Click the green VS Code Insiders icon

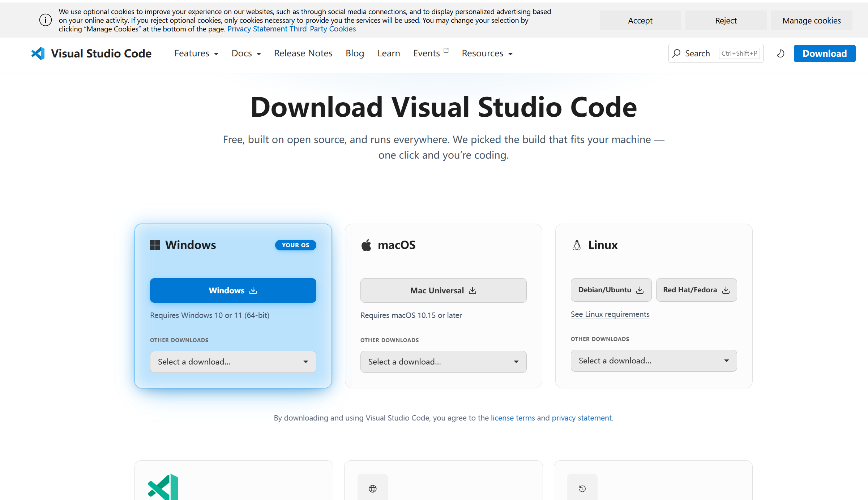coord(163,487)
